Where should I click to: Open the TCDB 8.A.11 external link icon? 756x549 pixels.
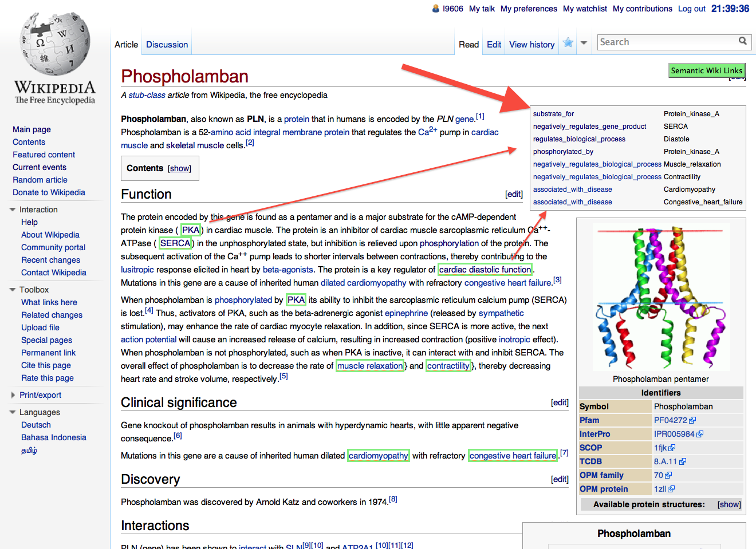point(683,461)
